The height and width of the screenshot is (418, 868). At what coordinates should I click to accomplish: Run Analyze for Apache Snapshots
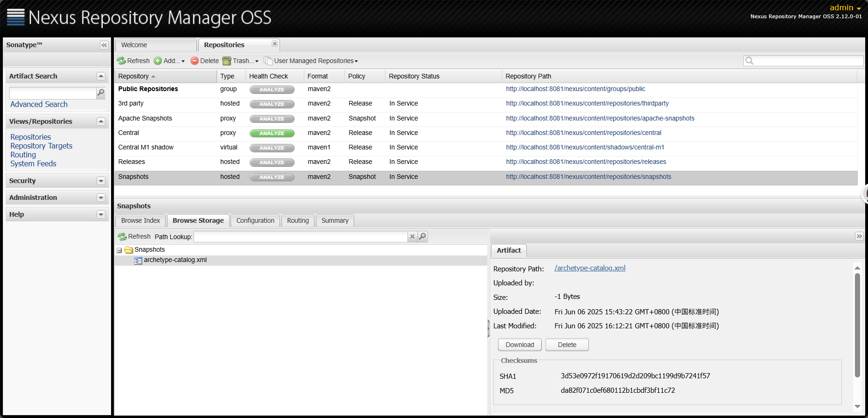coord(272,119)
